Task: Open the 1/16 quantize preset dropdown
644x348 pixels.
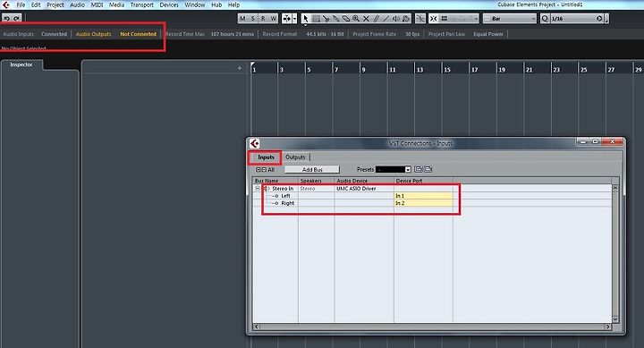Action: coord(573,19)
